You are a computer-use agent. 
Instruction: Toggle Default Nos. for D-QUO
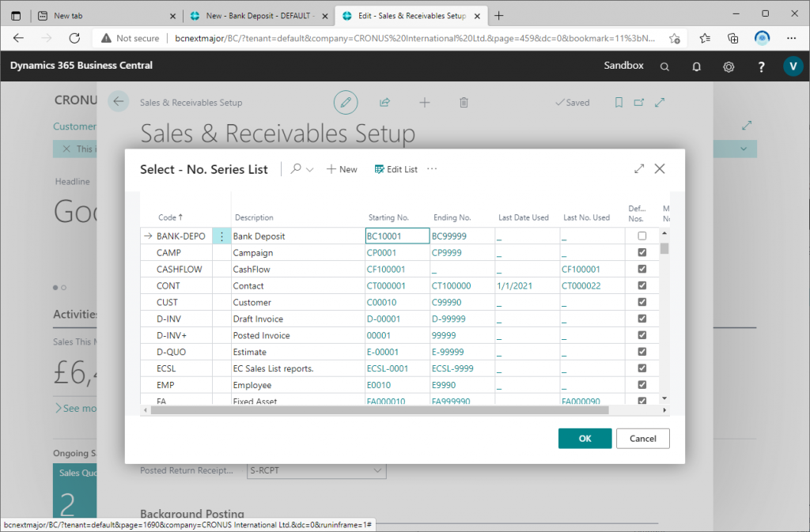pyautogui.click(x=642, y=352)
